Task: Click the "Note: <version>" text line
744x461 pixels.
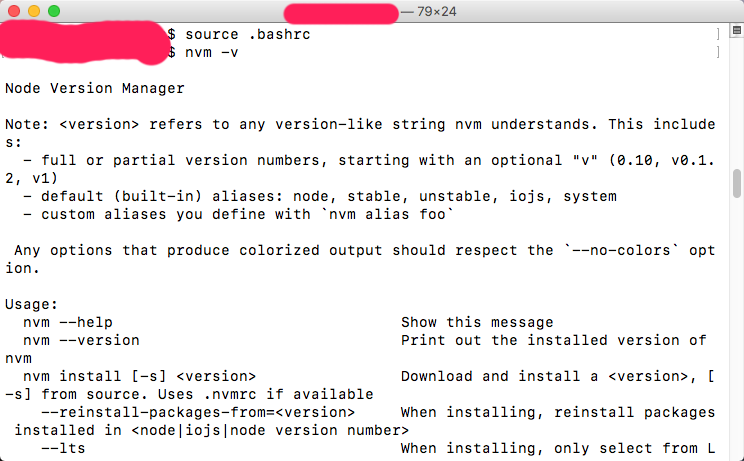Action: 100,124
